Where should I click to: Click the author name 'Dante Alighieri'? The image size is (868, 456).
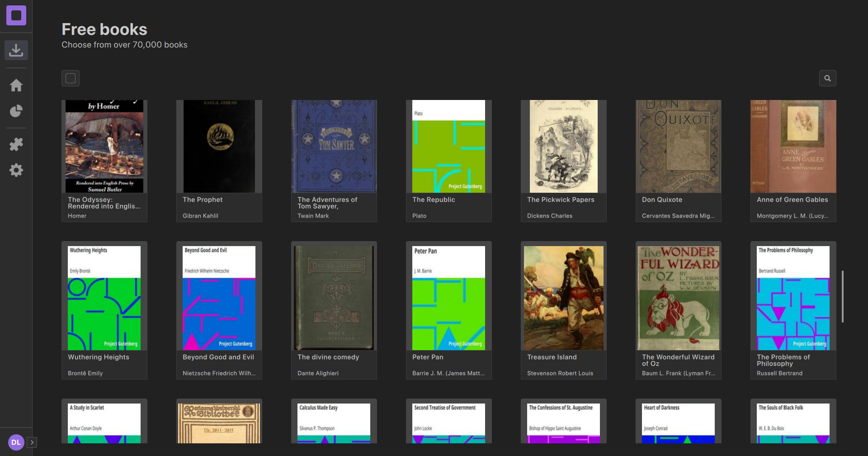click(x=318, y=373)
